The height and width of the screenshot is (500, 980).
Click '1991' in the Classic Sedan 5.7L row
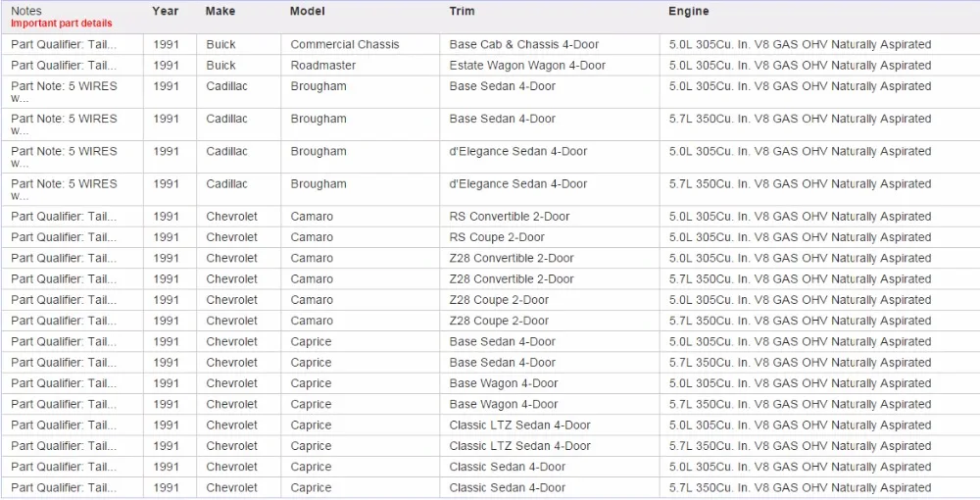166,487
